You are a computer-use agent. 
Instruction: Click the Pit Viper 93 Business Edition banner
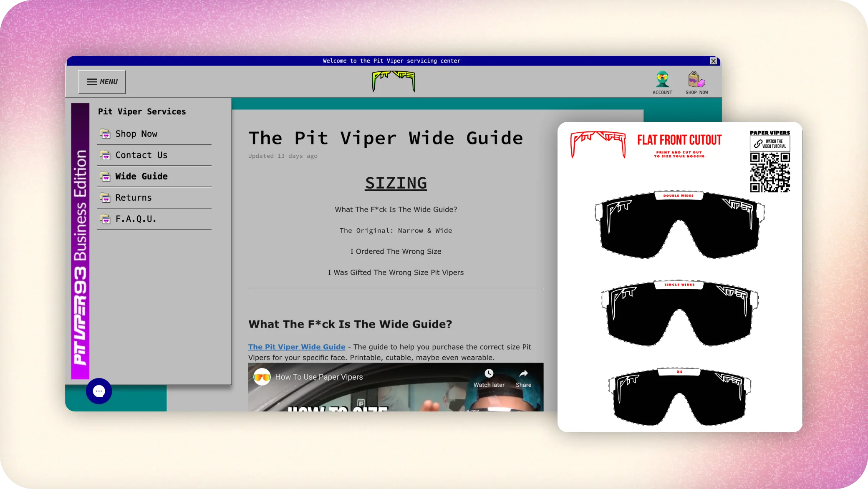click(x=80, y=241)
